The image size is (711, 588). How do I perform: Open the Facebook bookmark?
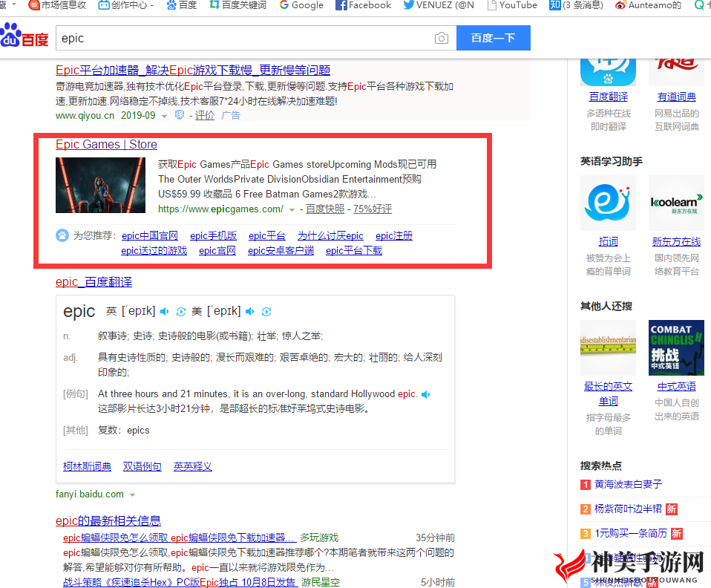[363, 5]
